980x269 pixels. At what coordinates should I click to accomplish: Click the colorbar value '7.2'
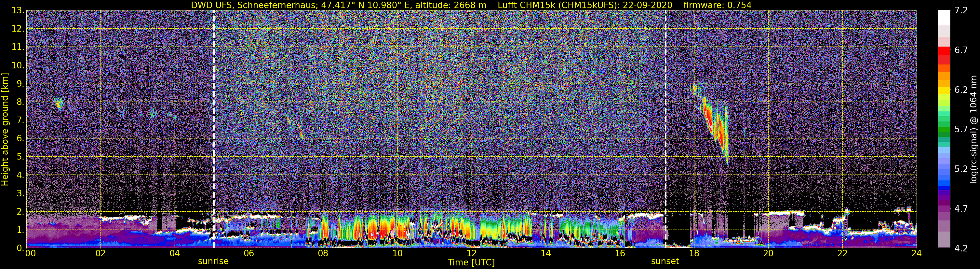[961, 11]
